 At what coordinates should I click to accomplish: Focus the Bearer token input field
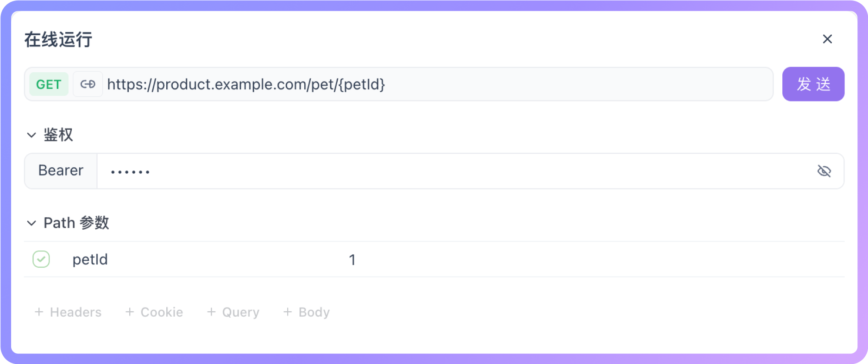click(456, 171)
